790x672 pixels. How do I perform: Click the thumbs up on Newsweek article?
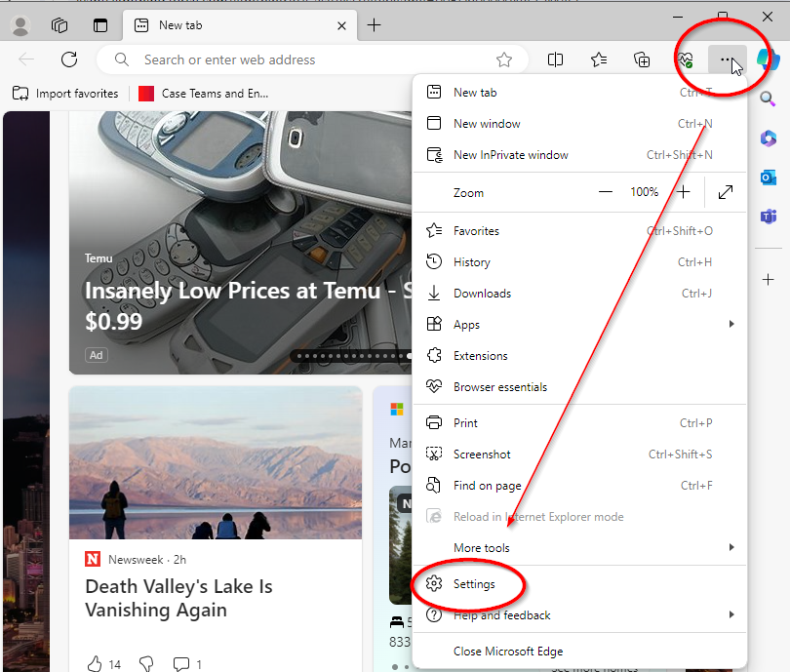[x=95, y=664]
